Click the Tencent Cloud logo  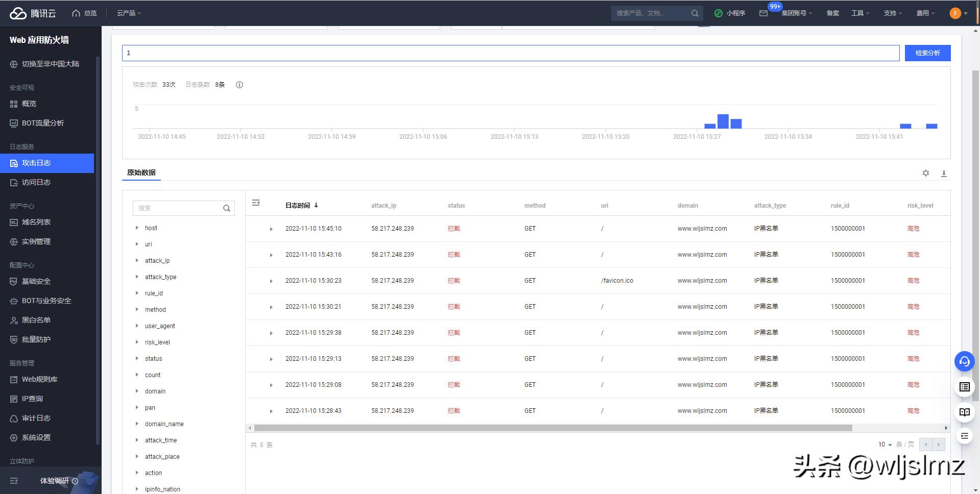click(33, 13)
